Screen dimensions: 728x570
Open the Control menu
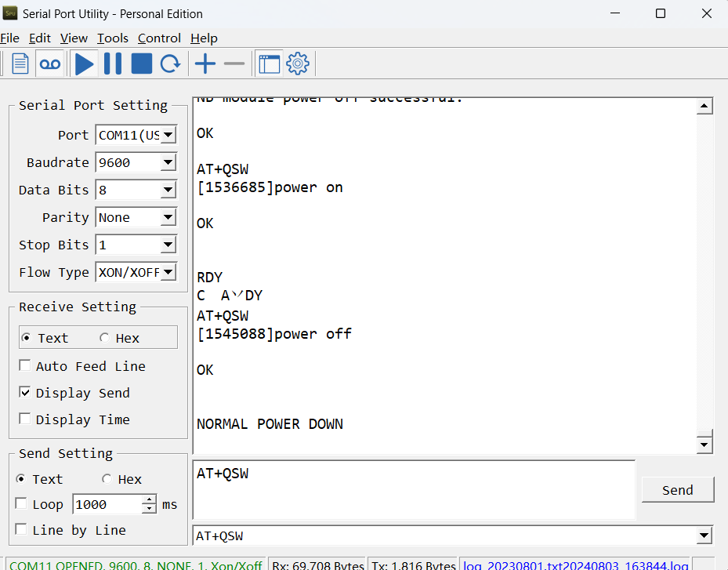(x=159, y=38)
